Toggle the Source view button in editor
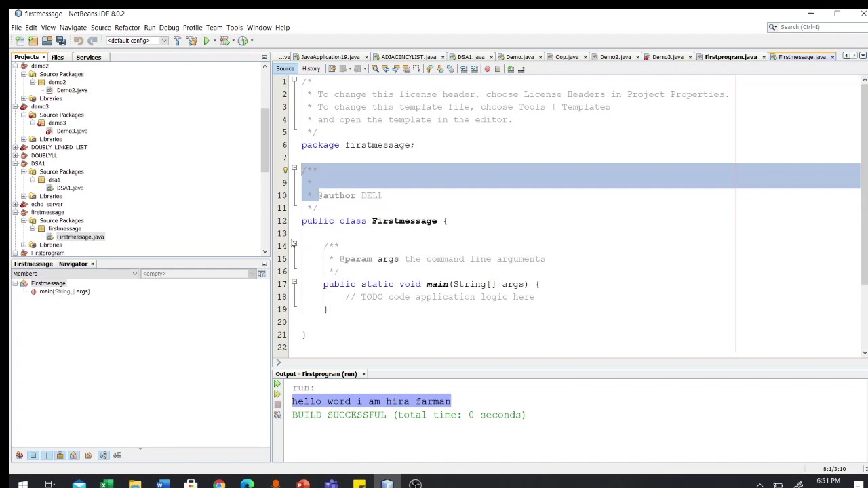Image resolution: width=868 pixels, height=488 pixels. 285,69
